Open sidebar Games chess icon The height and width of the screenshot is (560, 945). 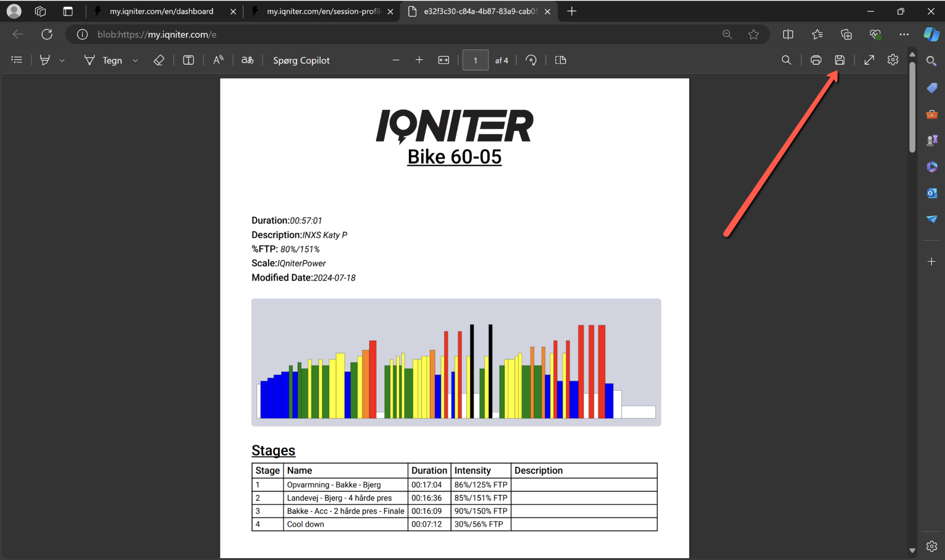(931, 140)
